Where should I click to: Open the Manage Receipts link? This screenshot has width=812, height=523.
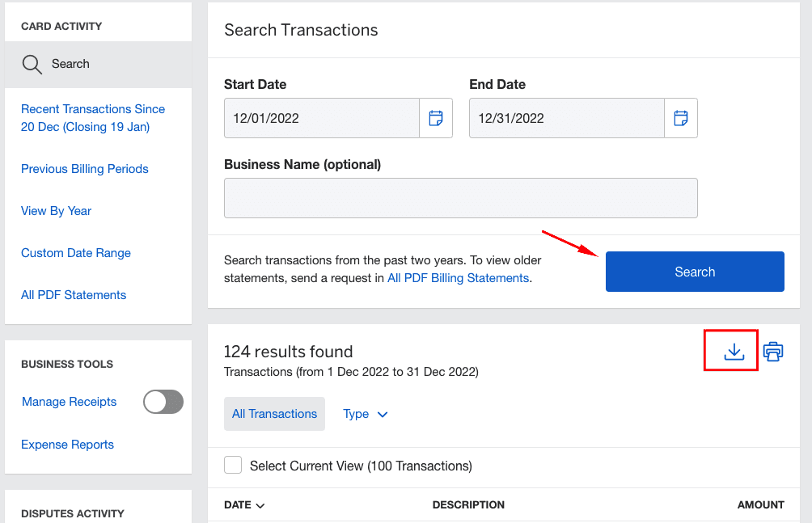coord(69,402)
